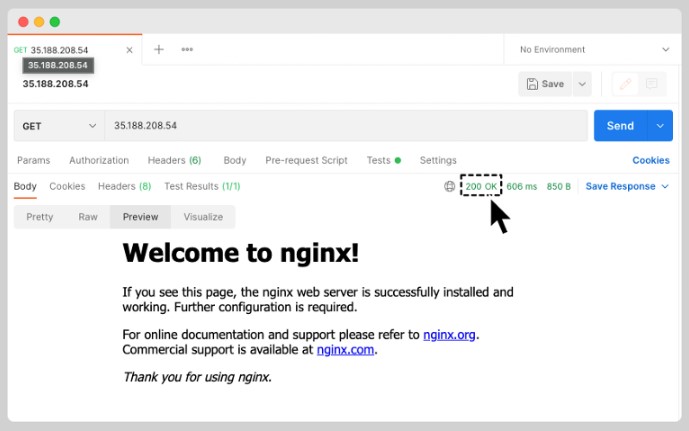The height and width of the screenshot is (431, 689).
Task: Click the blue Cookies link
Action: click(651, 160)
